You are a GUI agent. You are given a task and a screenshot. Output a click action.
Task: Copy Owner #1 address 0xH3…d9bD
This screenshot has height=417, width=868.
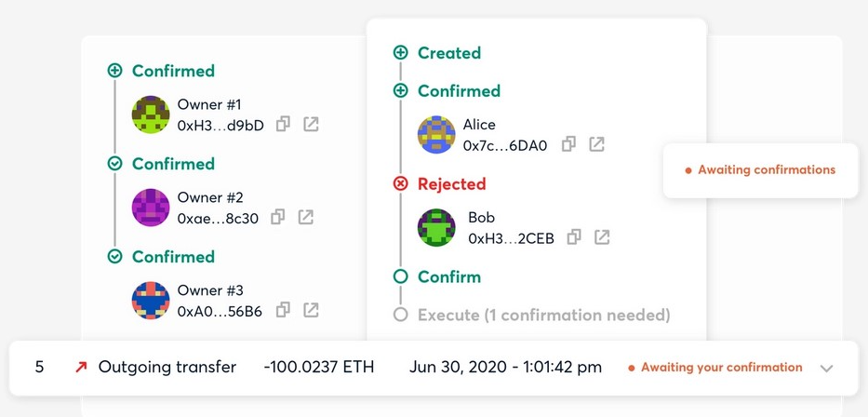point(283,124)
